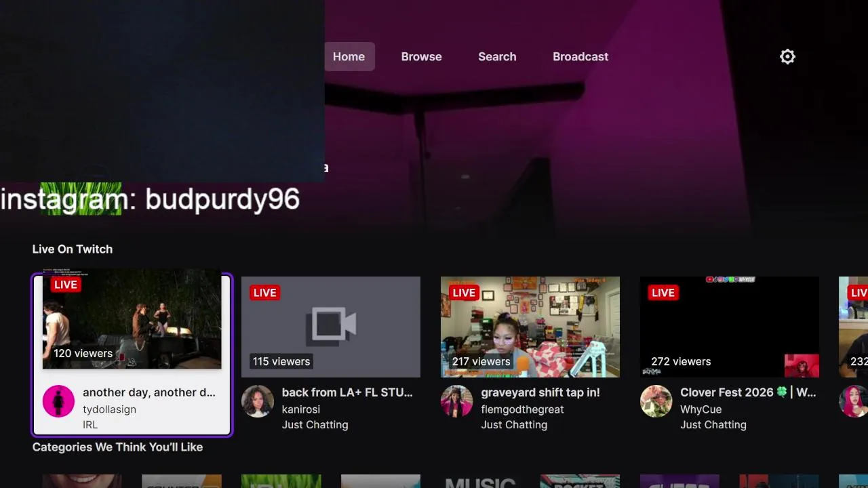Click LIVE badge on kanirosi card
Screen dimensions: 868x488
[x=264, y=293]
